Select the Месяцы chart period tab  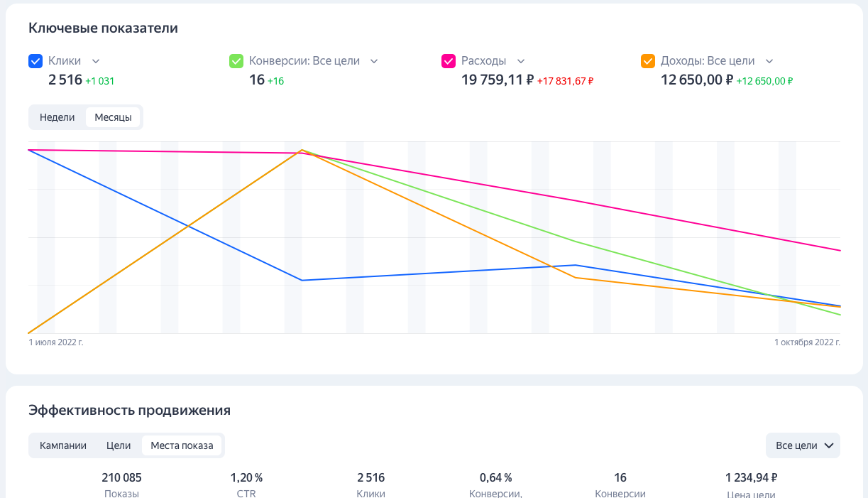(x=113, y=117)
